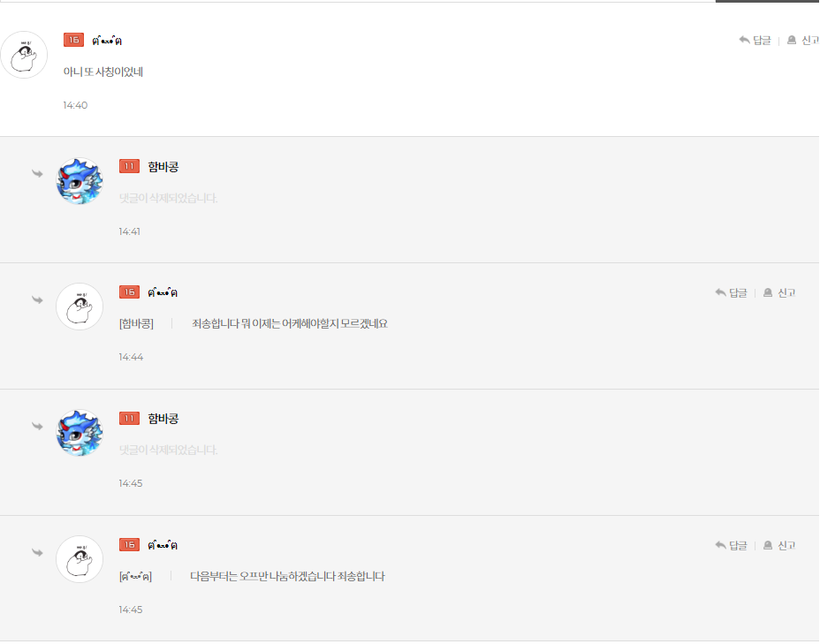
Task: Click the avatar on the last 14:45 reply
Action: [80, 559]
